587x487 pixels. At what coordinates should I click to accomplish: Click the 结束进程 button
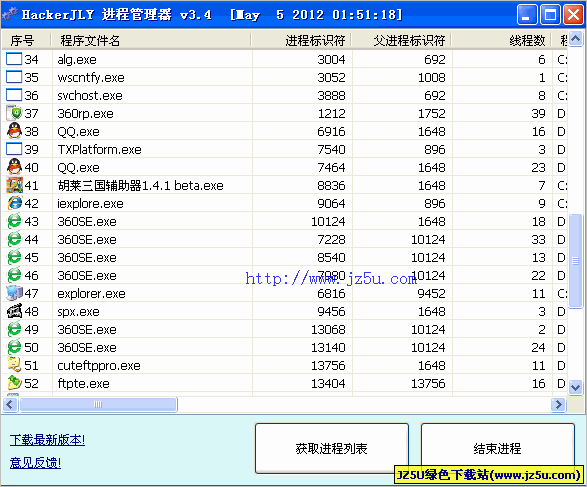(x=498, y=448)
